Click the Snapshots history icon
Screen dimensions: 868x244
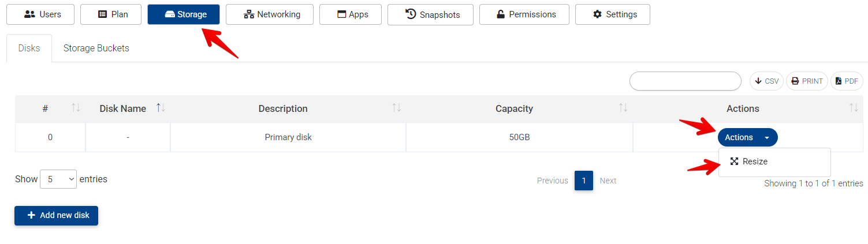click(411, 14)
